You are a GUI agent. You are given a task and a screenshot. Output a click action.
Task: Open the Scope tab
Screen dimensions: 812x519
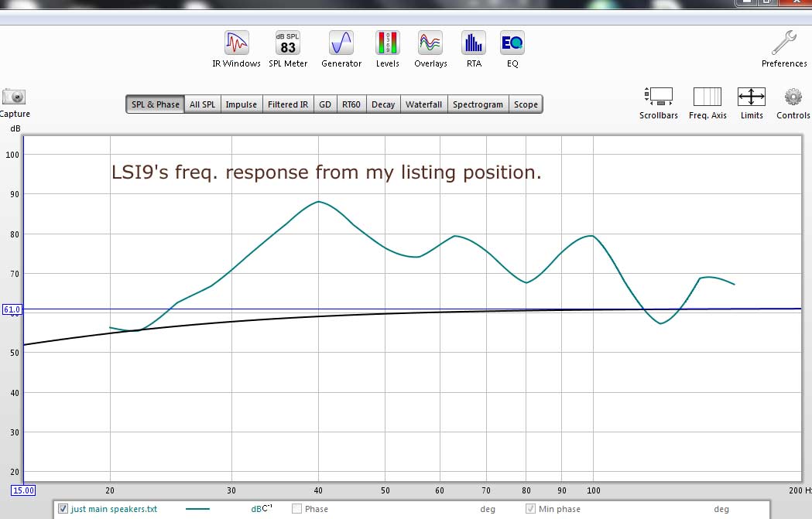pyautogui.click(x=526, y=104)
